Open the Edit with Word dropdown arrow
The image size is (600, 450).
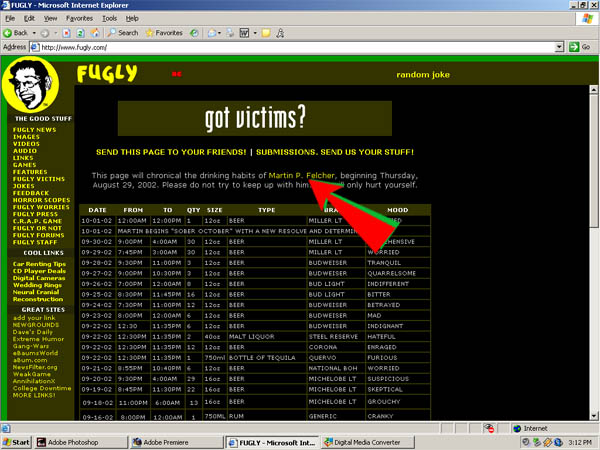255,33
